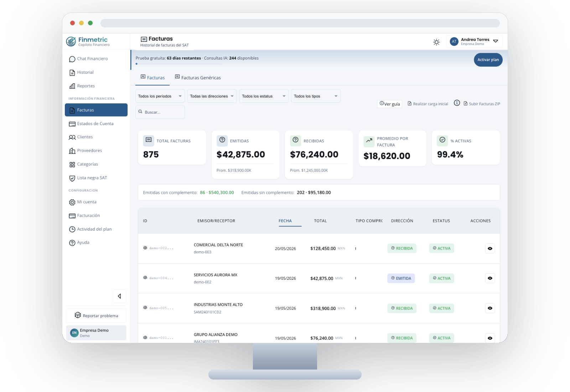570x392 pixels.
Task: Switch to Facturas Genéricas tab
Action: pyautogui.click(x=198, y=77)
